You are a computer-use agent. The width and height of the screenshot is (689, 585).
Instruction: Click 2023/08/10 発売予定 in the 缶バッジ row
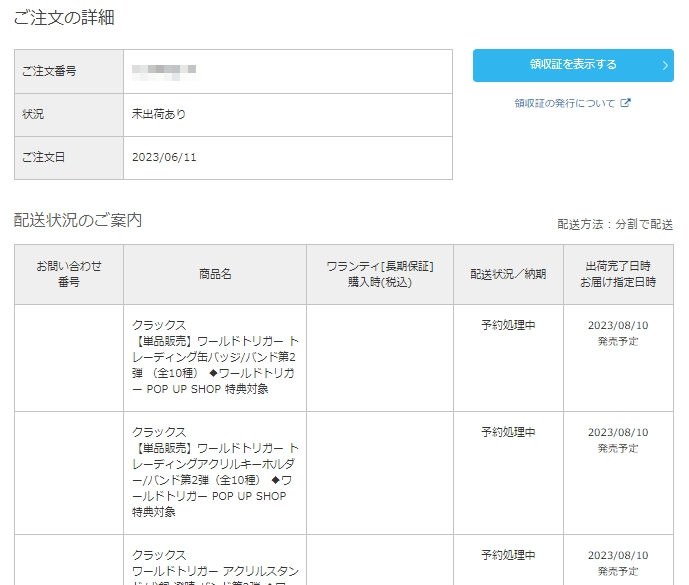pos(618,333)
